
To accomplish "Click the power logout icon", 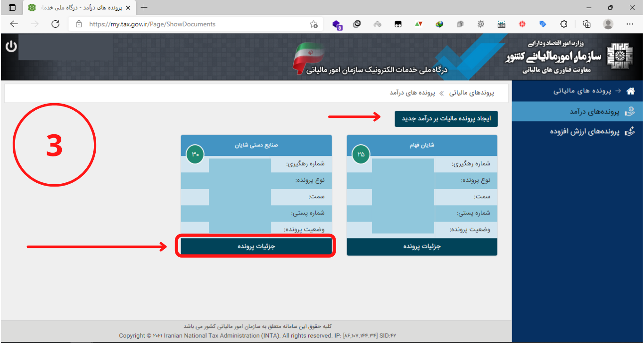I will 11,47.
